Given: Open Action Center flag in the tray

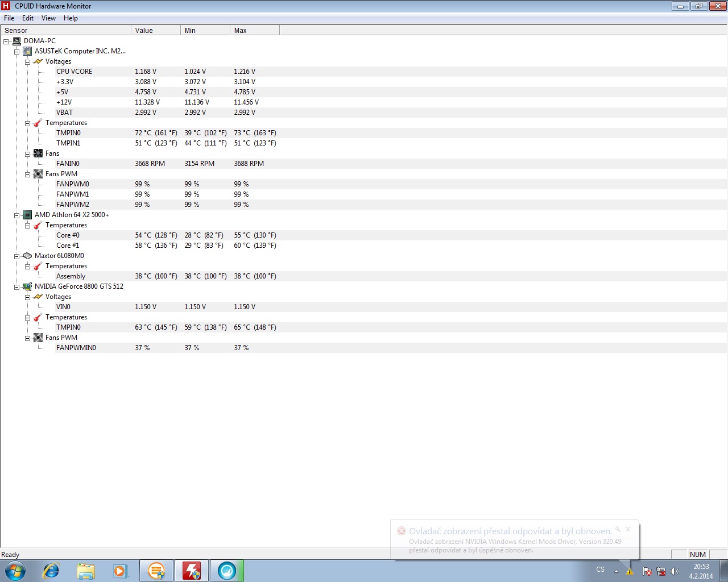Looking at the screenshot, I should pyautogui.click(x=647, y=571).
